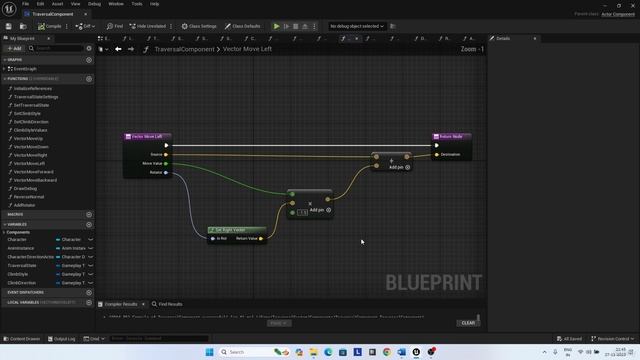Open Class Defaults pencil
This screenshot has width=640, height=360.
click(242, 26)
